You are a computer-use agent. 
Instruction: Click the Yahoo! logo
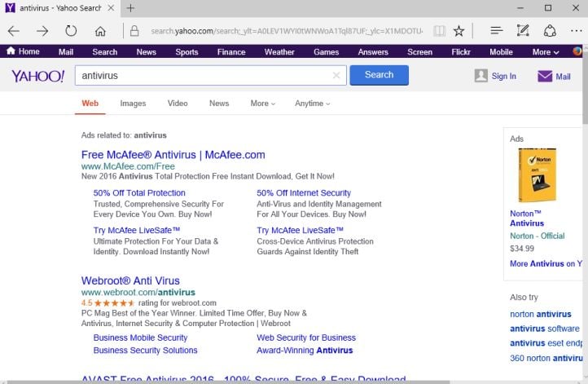(38, 76)
